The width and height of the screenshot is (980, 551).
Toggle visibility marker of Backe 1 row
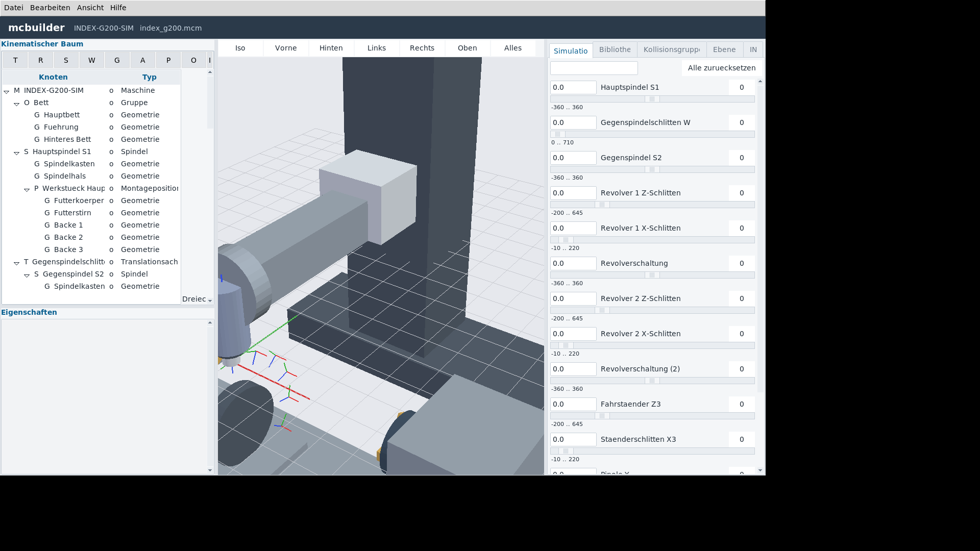(111, 226)
